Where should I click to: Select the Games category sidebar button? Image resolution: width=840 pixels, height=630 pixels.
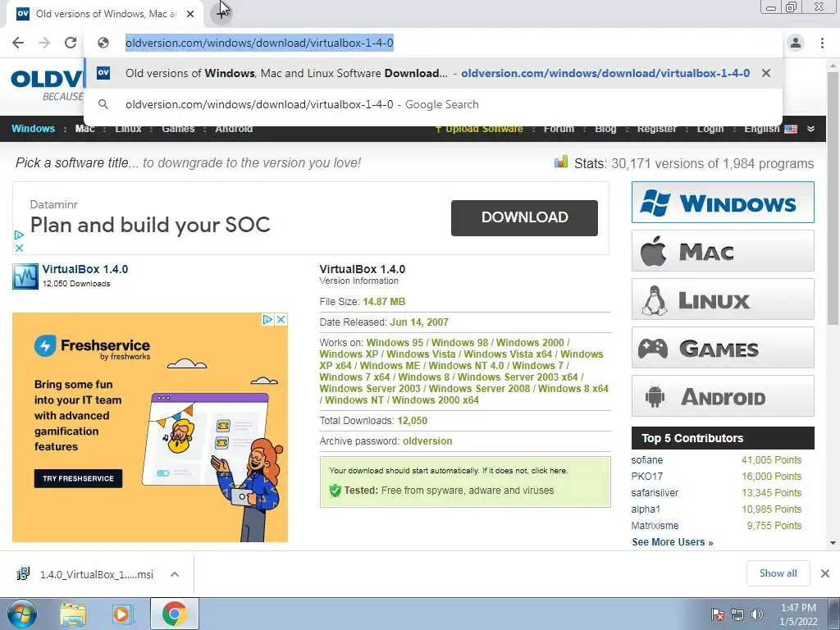click(723, 348)
